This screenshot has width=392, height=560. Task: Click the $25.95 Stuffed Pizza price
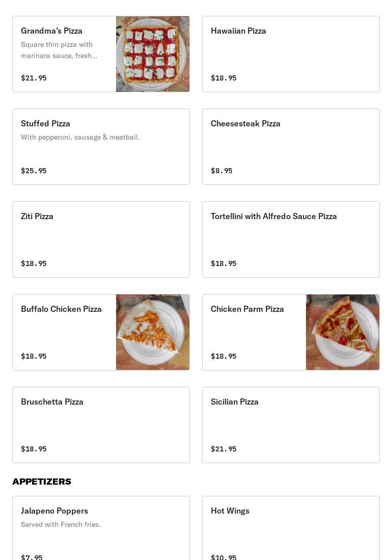tap(34, 171)
